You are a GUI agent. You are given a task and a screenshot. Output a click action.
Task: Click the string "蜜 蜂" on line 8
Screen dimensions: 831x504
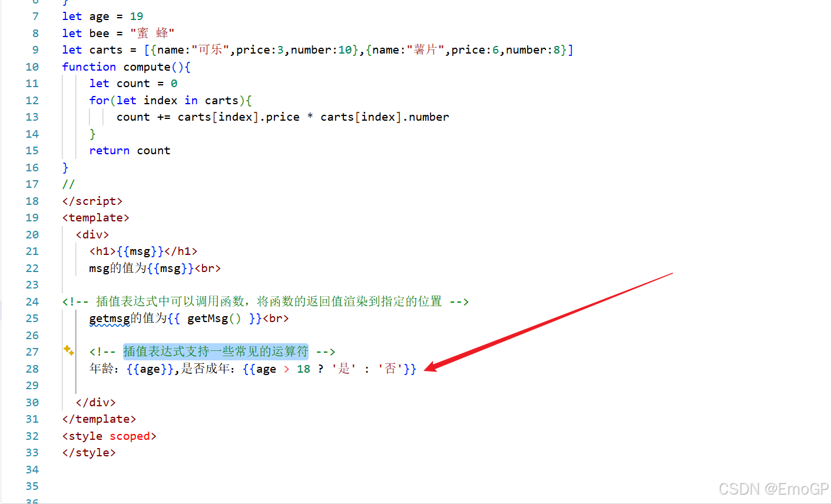click(x=153, y=34)
